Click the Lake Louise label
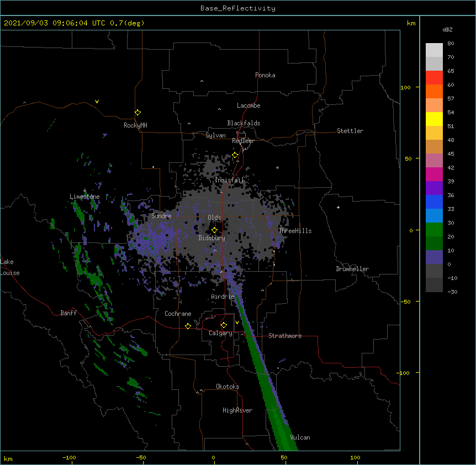The width and height of the screenshot is (476, 465). coord(10,267)
